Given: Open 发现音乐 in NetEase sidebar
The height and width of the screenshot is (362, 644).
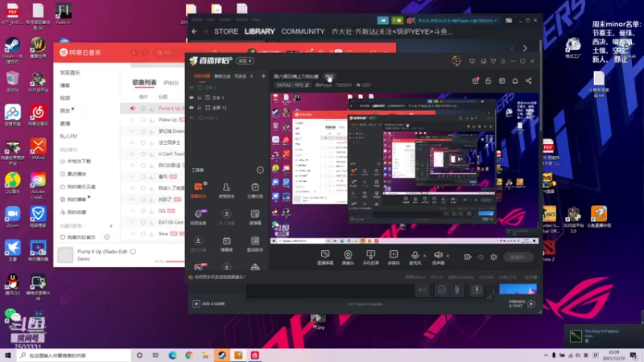Looking at the screenshot, I should click(70, 72).
